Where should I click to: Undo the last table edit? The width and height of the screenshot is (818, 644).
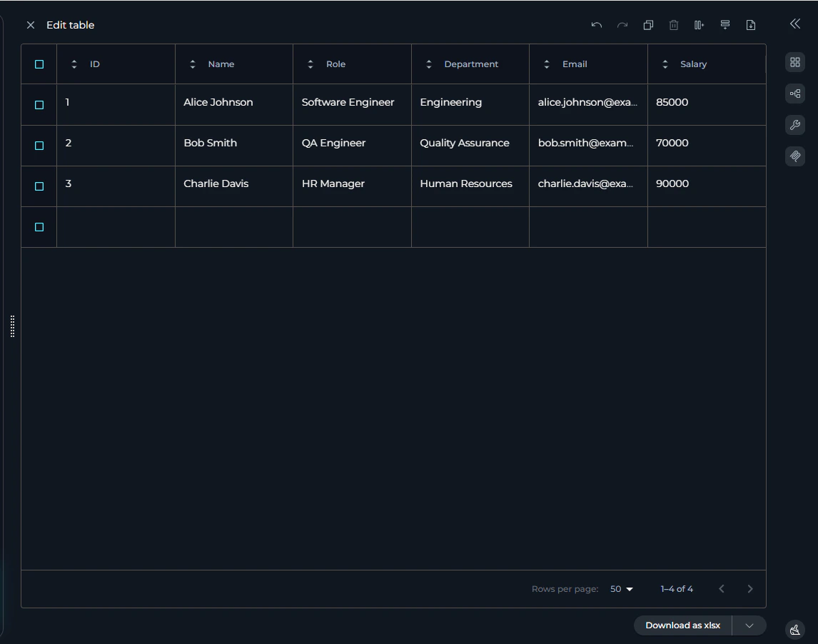(x=596, y=24)
